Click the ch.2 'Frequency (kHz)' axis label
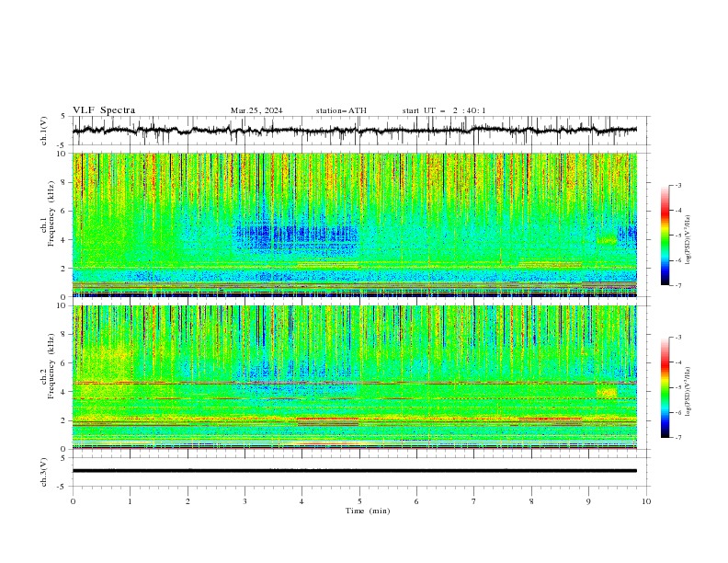The image size is (728, 563). tap(51, 366)
